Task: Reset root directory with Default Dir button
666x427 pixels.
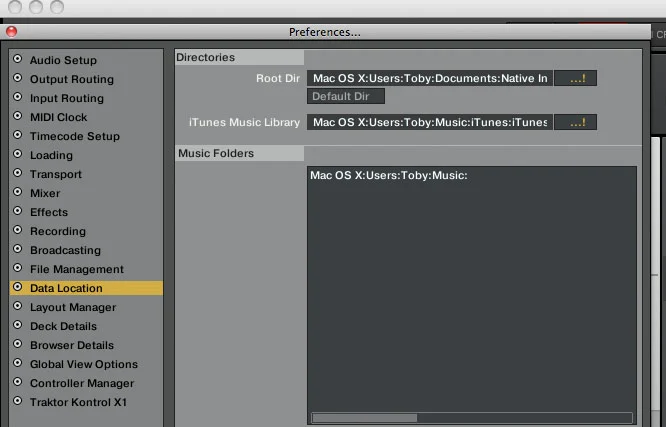Action: tap(345, 97)
